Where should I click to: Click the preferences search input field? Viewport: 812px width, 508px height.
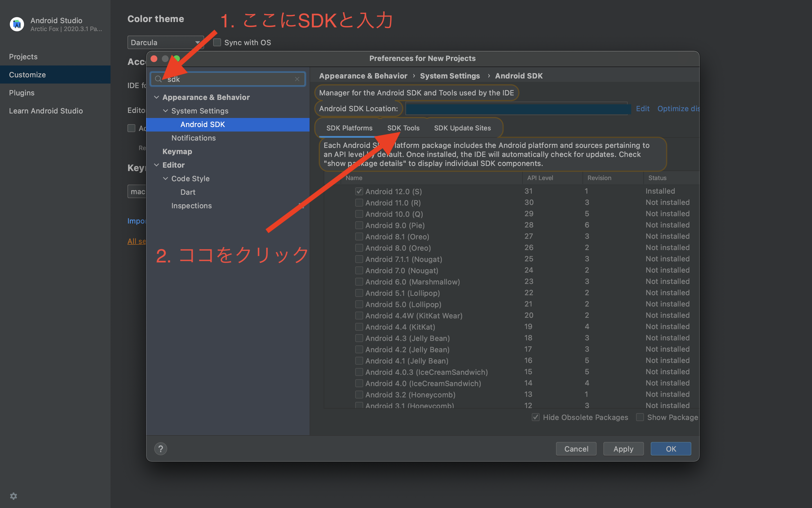(228, 79)
